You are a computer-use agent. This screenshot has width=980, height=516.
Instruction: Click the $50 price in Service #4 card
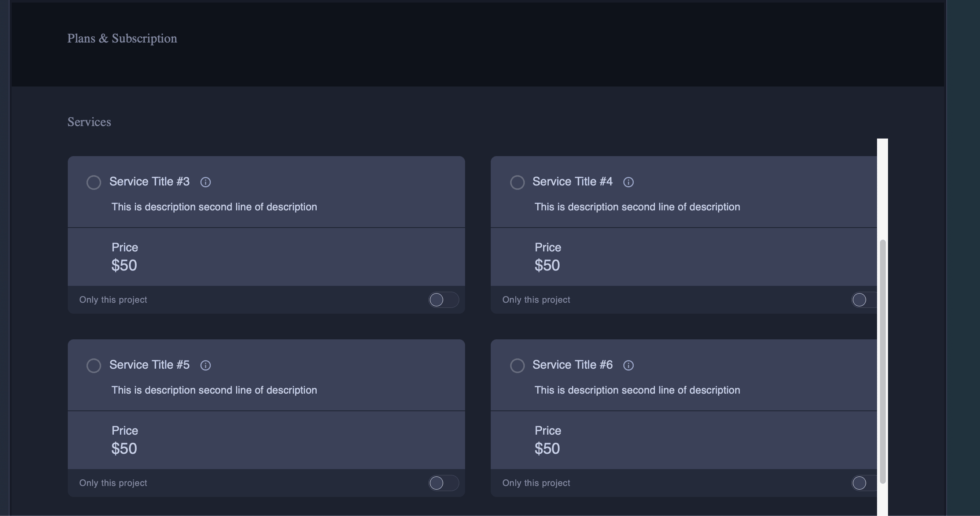(x=547, y=265)
